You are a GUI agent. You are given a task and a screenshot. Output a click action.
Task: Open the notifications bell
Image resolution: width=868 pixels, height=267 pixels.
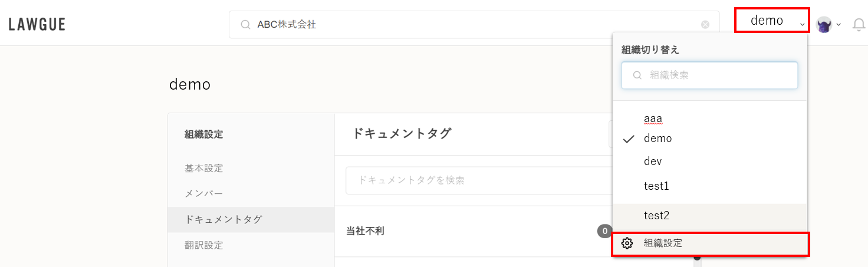click(859, 25)
